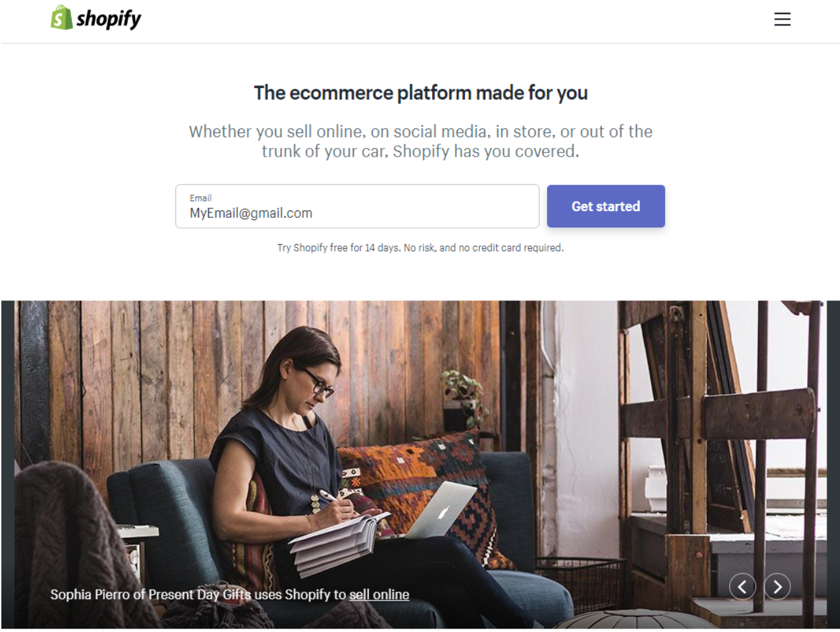Click the ecommerce platform headline

coord(421,93)
